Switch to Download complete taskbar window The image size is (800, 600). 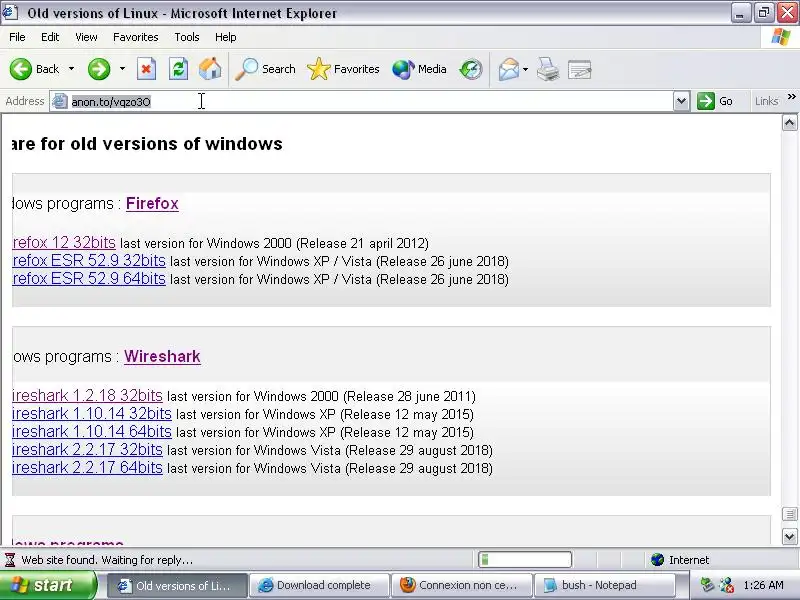(x=319, y=585)
